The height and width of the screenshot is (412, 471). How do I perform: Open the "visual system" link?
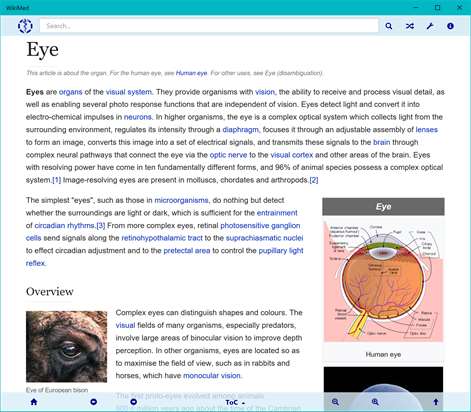click(129, 92)
